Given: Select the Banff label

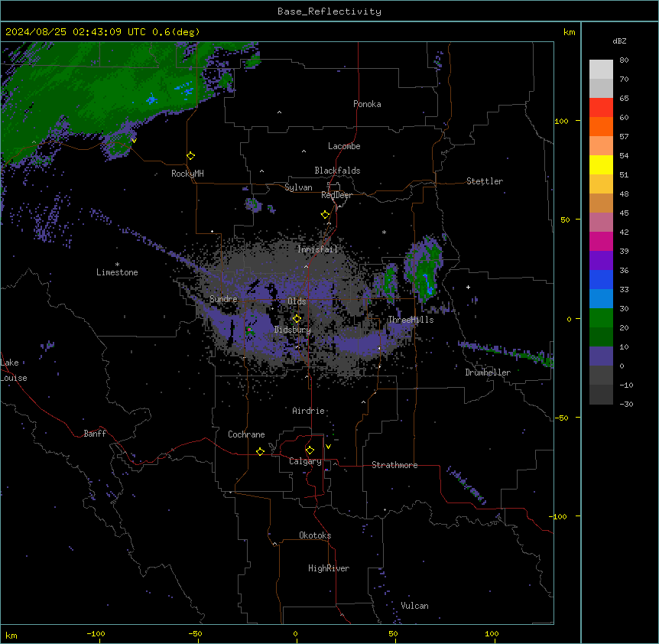Looking at the screenshot, I should 95,434.
